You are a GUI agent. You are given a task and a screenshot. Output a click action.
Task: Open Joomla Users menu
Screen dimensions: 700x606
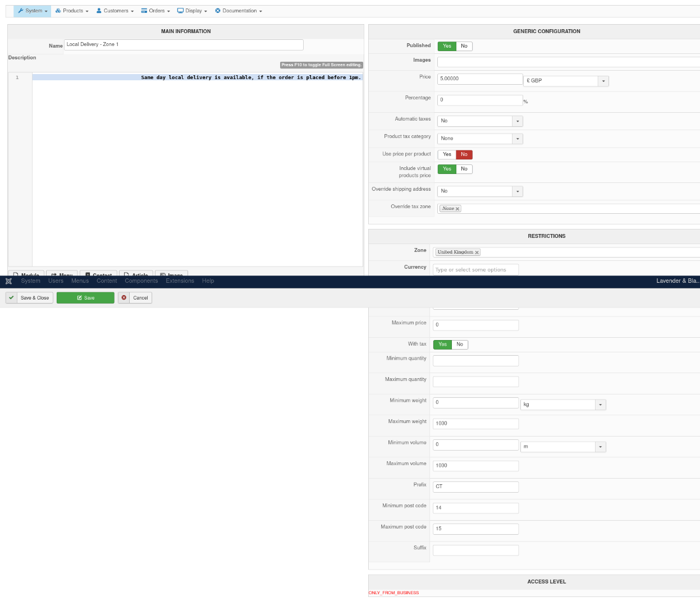point(56,281)
